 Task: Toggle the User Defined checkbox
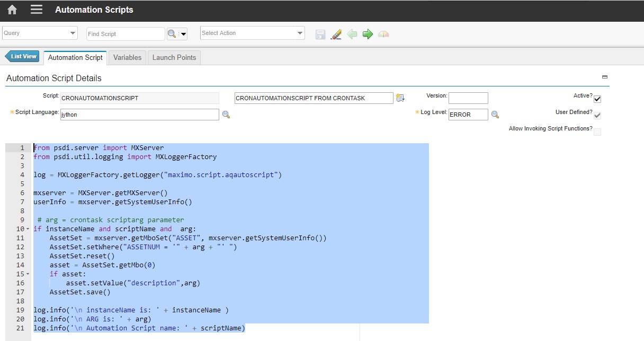point(597,115)
